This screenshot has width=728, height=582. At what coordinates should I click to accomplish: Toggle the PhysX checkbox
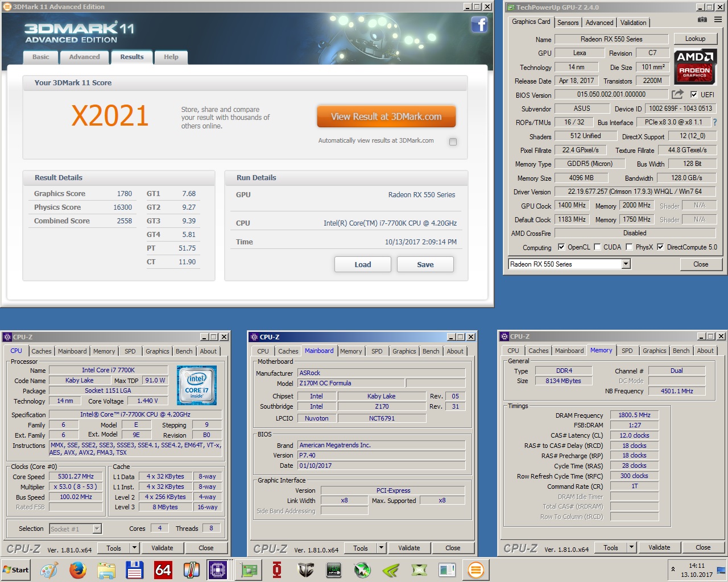629,247
